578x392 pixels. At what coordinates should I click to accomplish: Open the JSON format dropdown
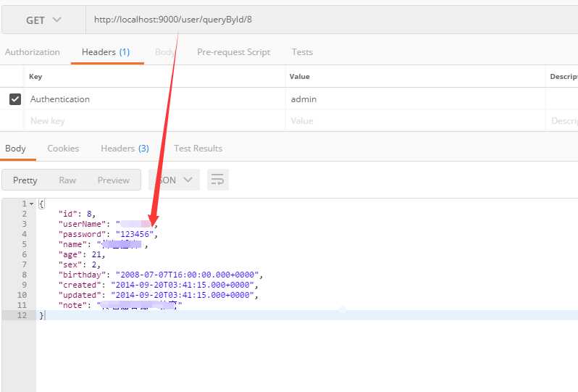click(174, 180)
